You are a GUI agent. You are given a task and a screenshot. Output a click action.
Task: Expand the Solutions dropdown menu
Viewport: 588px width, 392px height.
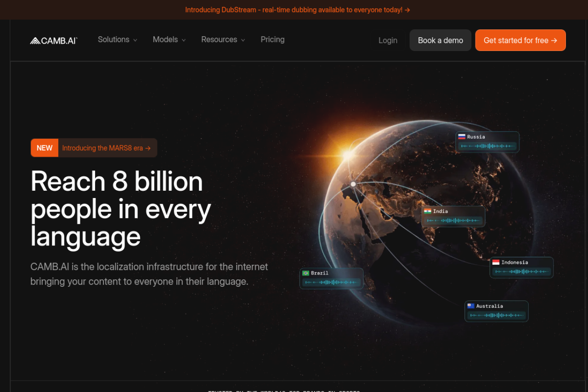click(117, 40)
